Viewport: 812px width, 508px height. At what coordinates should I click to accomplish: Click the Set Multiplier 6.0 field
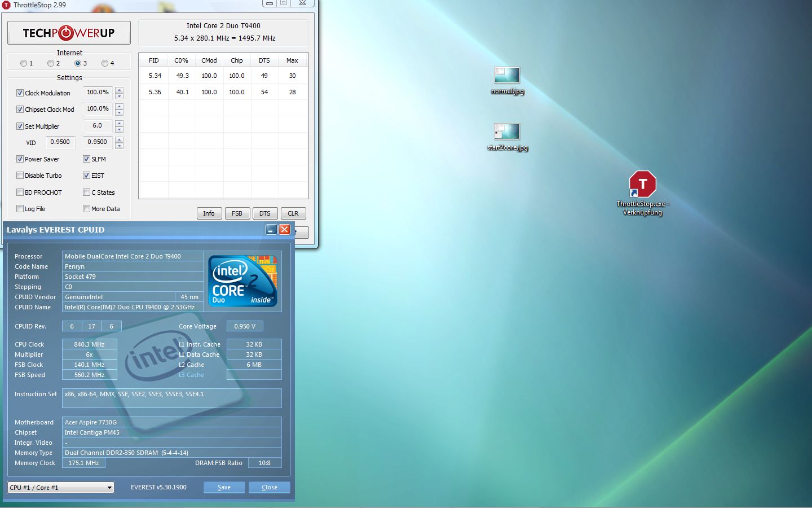click(x=98, y=126)
